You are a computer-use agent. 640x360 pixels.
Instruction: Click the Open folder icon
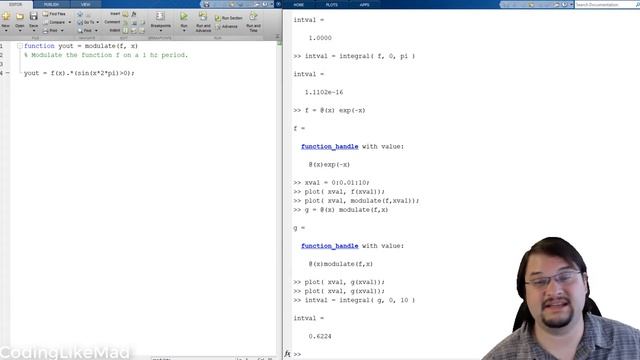coord(20,16)
